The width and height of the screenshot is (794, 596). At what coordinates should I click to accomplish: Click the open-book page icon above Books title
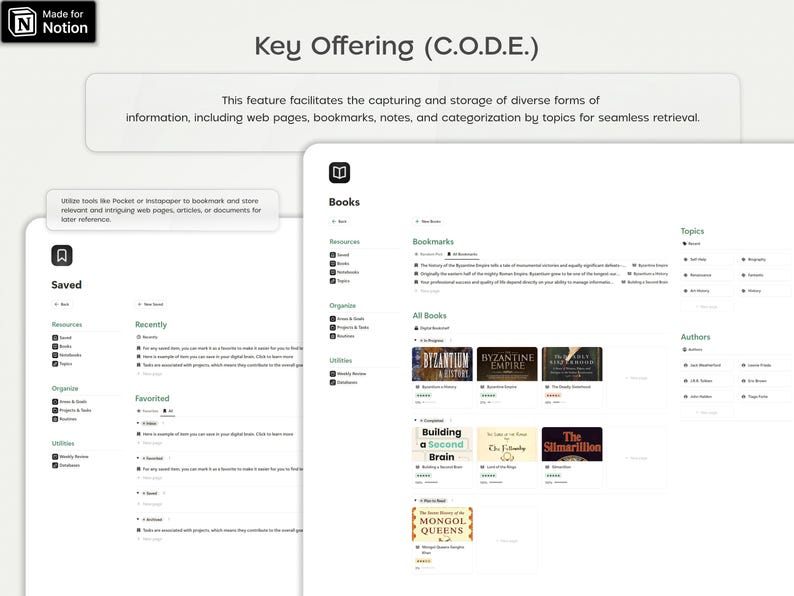(x=339, y=173)
